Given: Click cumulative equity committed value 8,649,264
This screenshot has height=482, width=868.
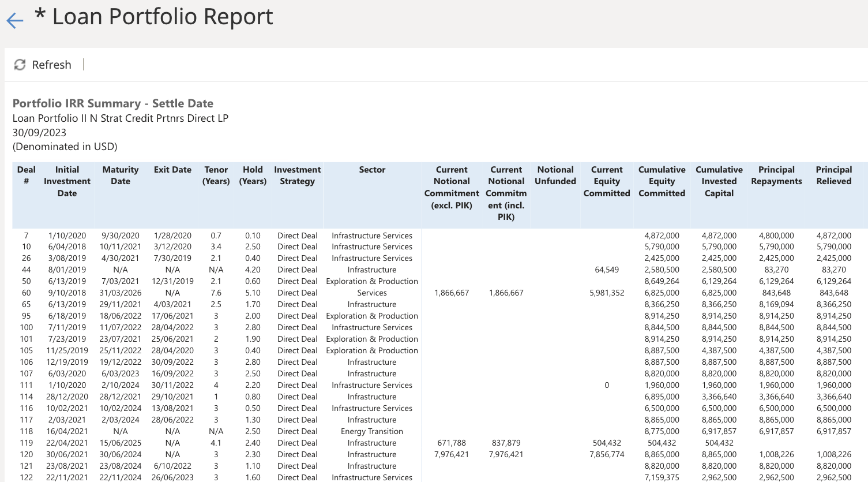Looking at the screenshot, I should (x=662, y=281).
